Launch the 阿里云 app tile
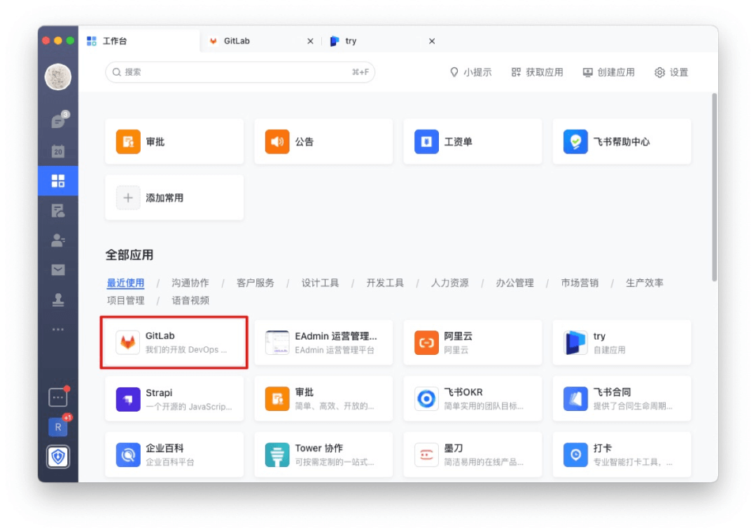Image resolution: width=756 pixels, height=532 pixels. point(426,342)
